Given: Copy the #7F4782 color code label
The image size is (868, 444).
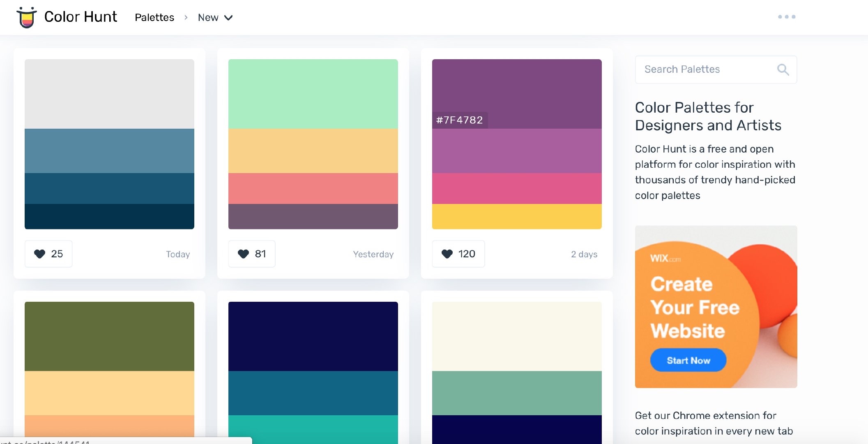Looking at the screenshot, I should (x=459, y=120).
